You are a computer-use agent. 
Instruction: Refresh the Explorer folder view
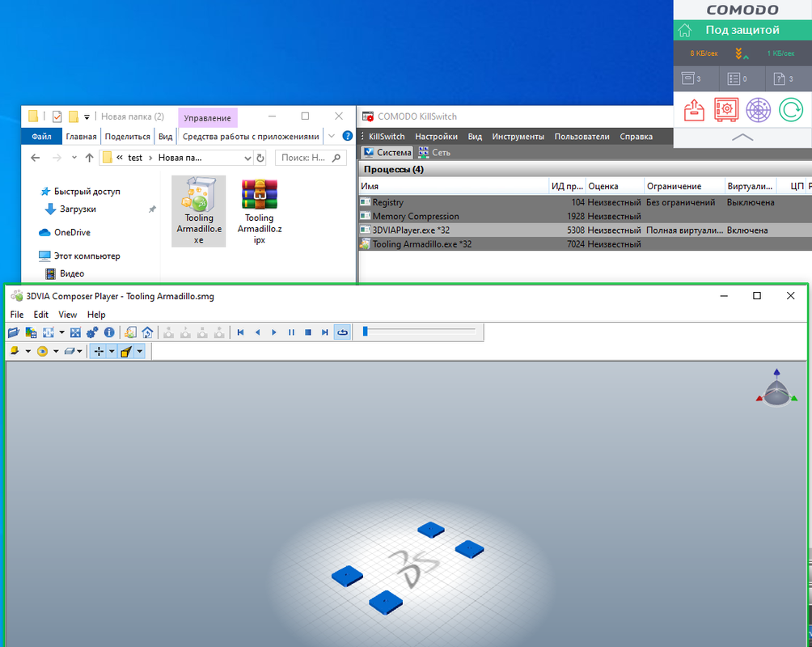(x=260, y=158)
